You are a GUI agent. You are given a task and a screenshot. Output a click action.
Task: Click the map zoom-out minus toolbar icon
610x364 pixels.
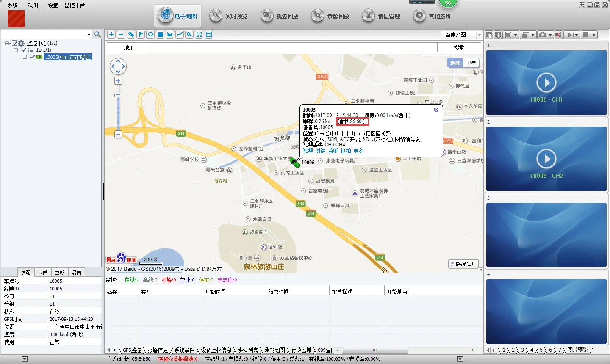tap(121, 35)
